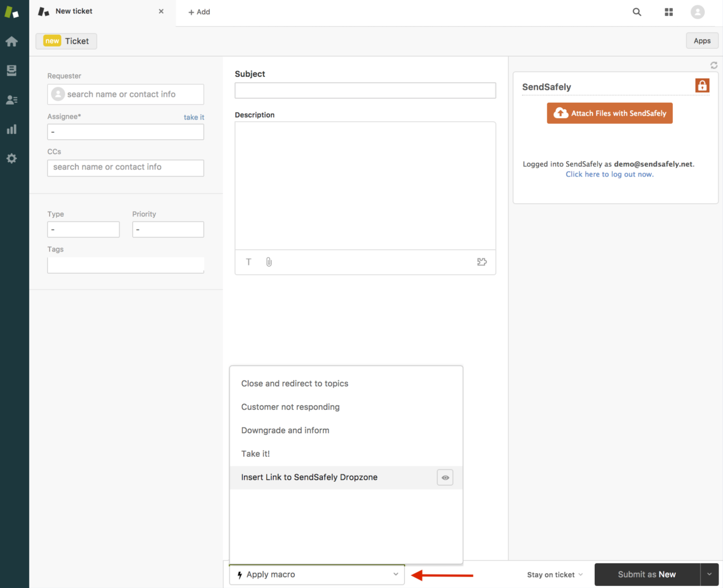
Task: Open the Views icon in sidebar
Action: click(x=12, y=70)
